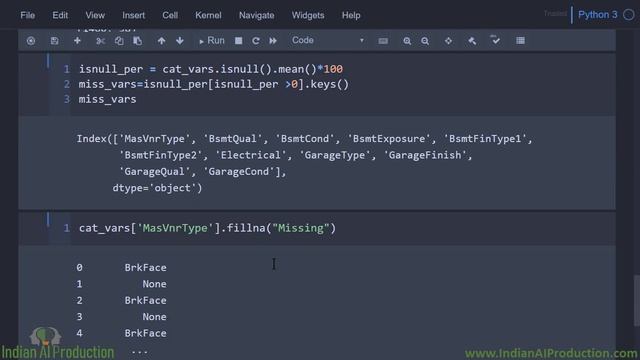Click the Trusted notebook indicator
Screen dimensions: 640x360
click(555, 14)
